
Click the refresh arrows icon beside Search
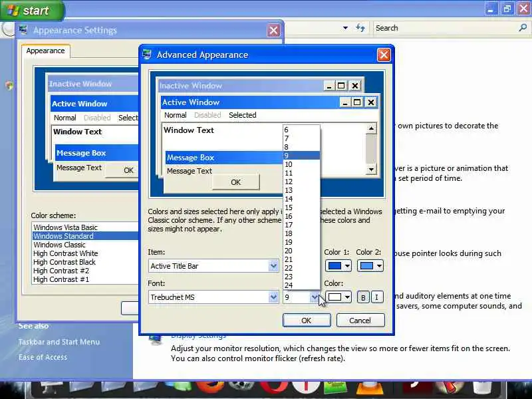click(360, 28)
